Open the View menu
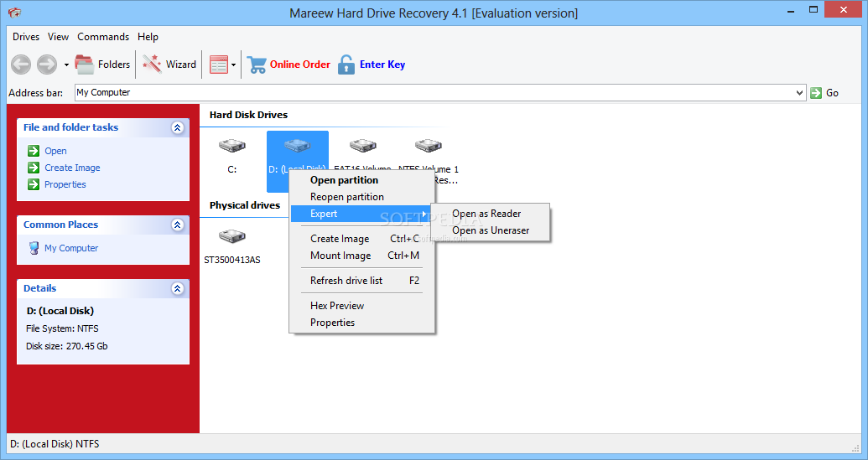 58,37
